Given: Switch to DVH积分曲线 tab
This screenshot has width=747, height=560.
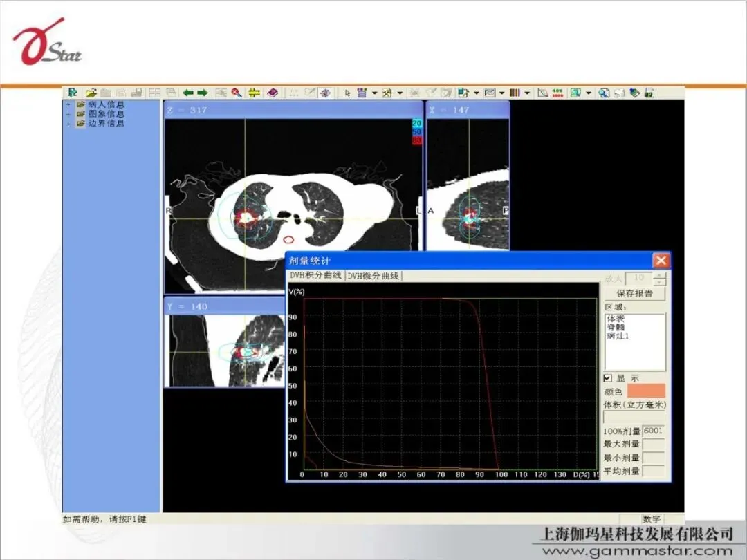Looking at the screenshot, I should click(315, 275).
